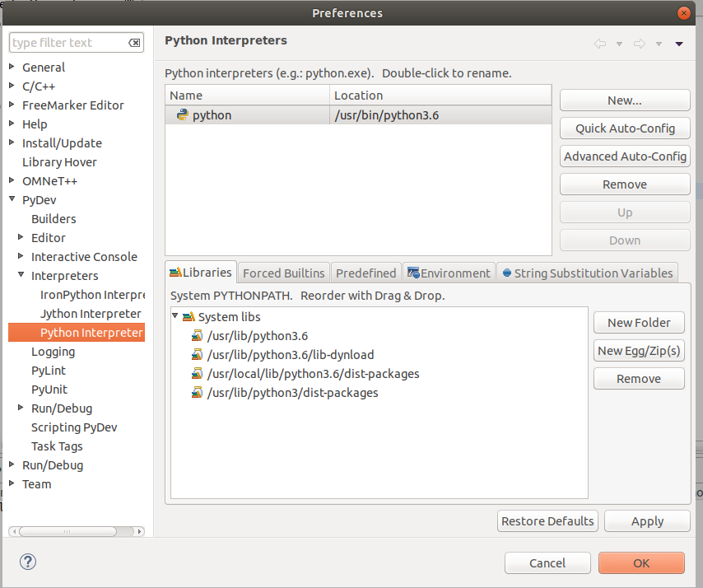Viewport: 703px width, 588px height.
Task: Switch to the Libraries tab
Action: click(x=201, y=273)
